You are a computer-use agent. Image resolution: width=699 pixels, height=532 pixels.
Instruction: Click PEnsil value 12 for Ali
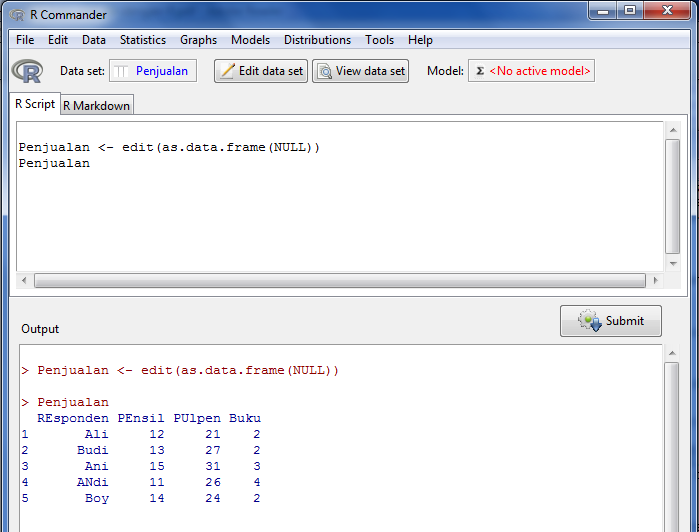coord(156,434)
